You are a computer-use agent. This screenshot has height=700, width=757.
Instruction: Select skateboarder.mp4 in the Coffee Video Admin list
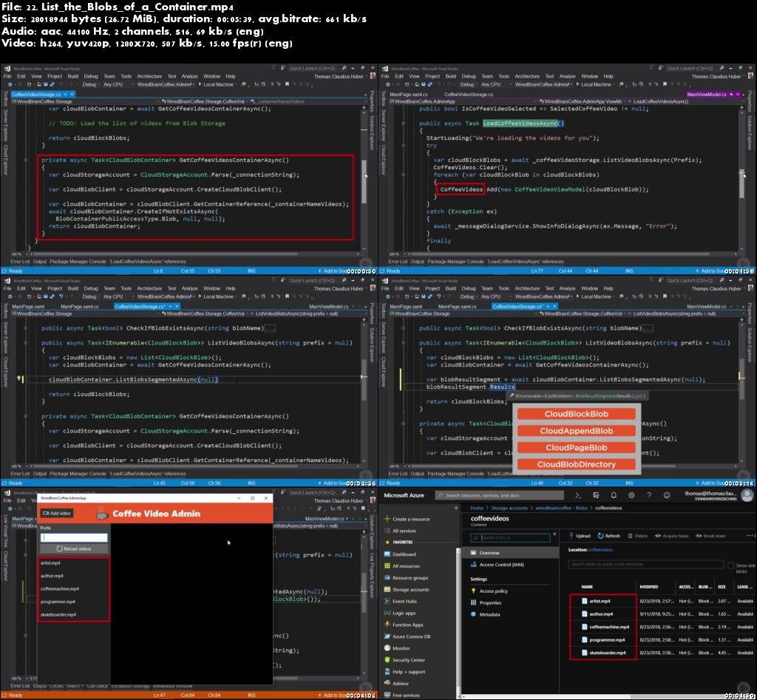[x=58, y=614]
